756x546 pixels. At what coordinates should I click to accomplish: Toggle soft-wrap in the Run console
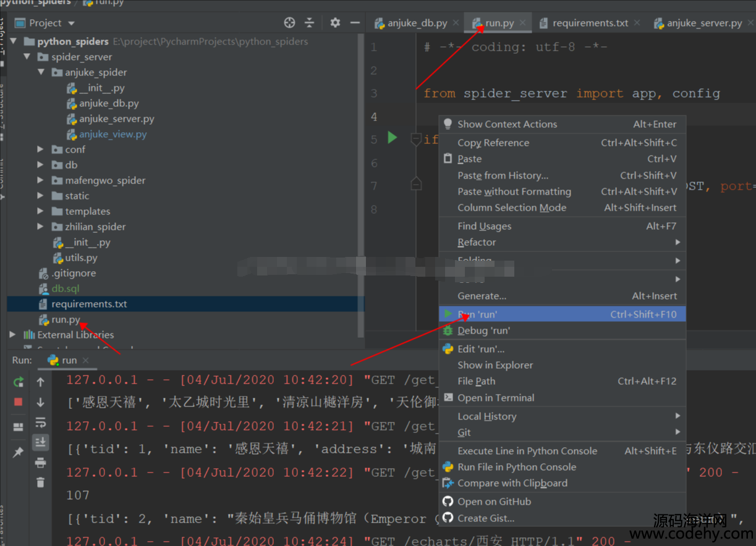(x=41, y=422)
